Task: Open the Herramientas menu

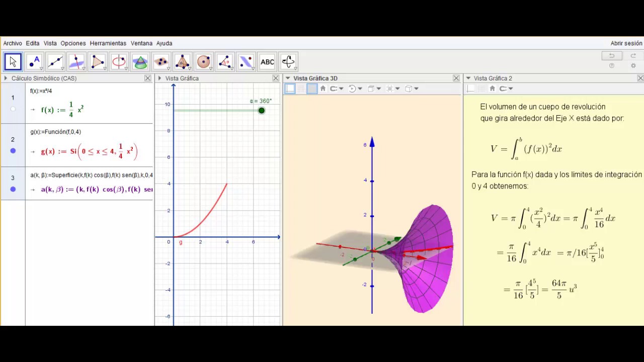Action: coord(108,43)
